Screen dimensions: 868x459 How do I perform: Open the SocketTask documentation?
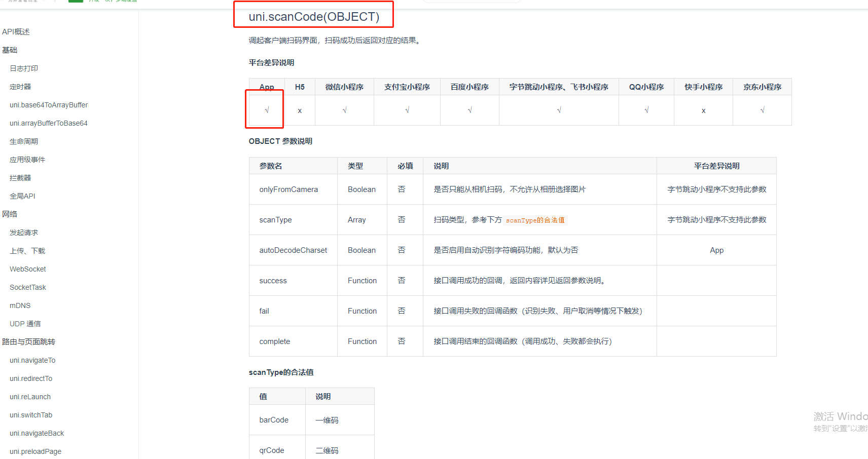27,287
